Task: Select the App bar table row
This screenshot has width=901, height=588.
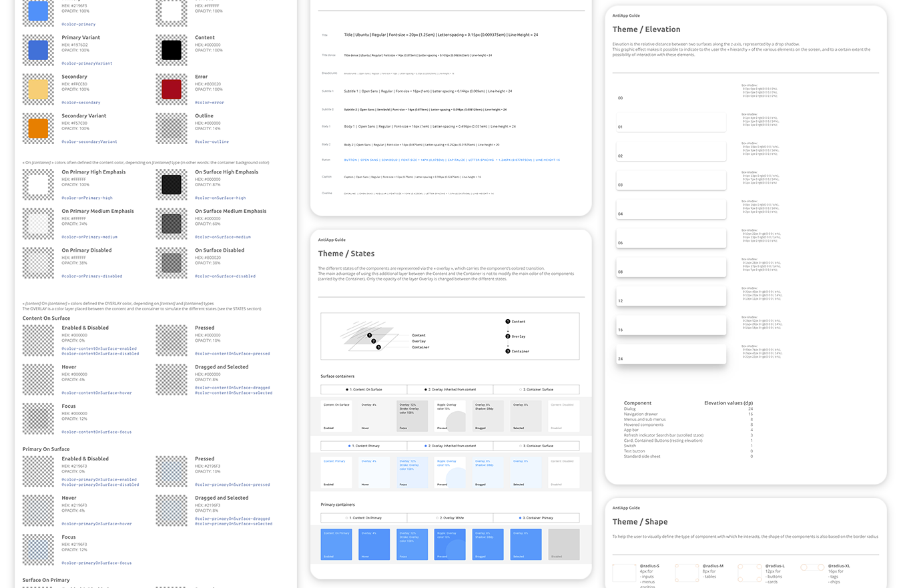Action: [x=688, y=430]
